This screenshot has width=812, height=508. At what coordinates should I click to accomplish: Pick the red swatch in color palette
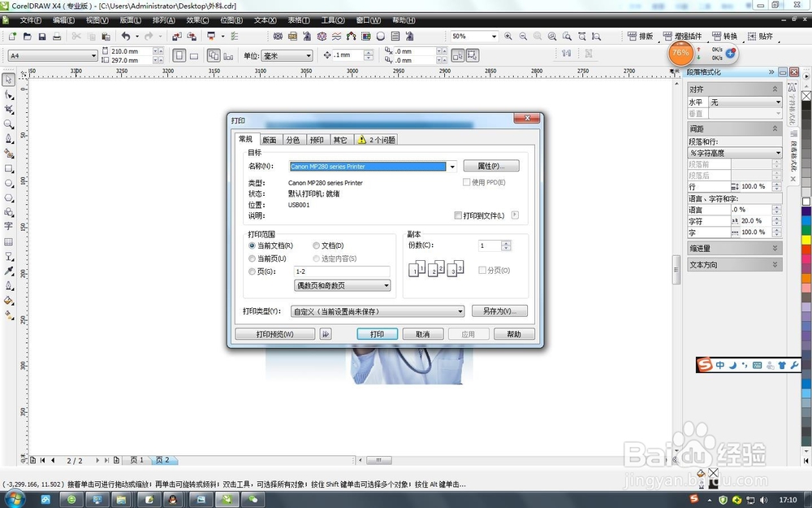(806, 250)
